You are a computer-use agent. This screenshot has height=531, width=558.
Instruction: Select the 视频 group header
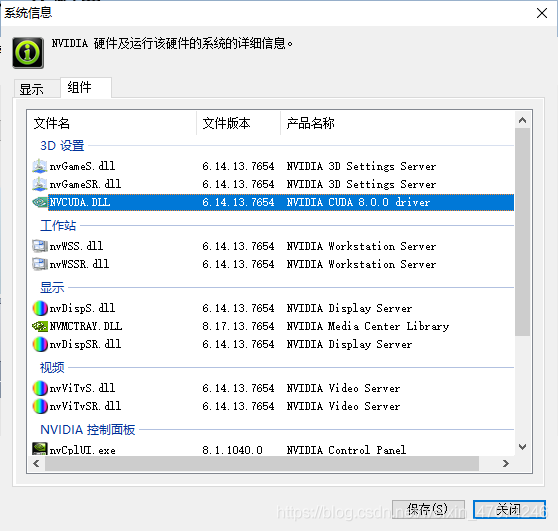(52, 367)
